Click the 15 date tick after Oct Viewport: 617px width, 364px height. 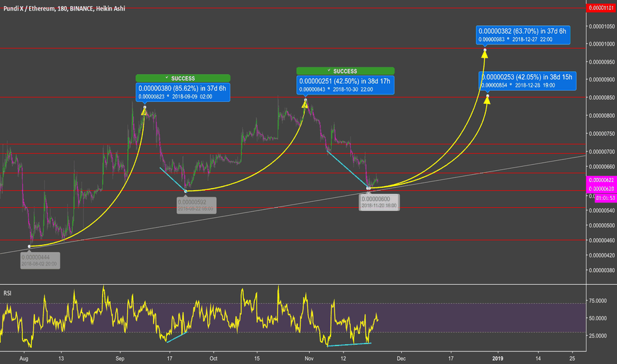257,359
